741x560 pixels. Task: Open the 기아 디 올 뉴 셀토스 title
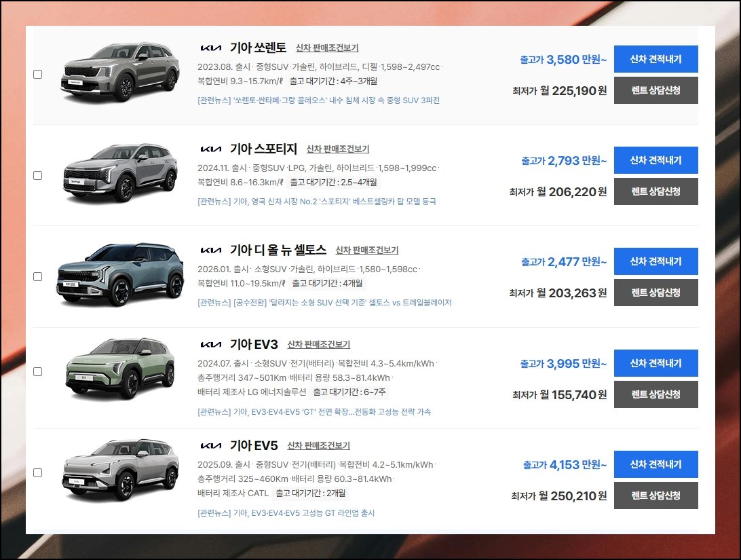[278, 250]
